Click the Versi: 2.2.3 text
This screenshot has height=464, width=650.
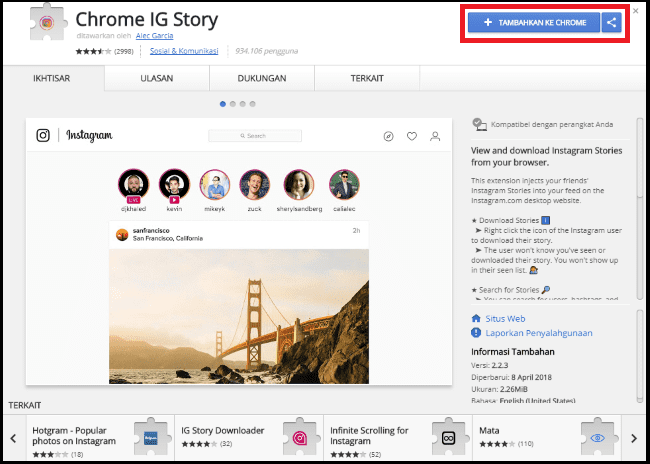click(490, 365)
